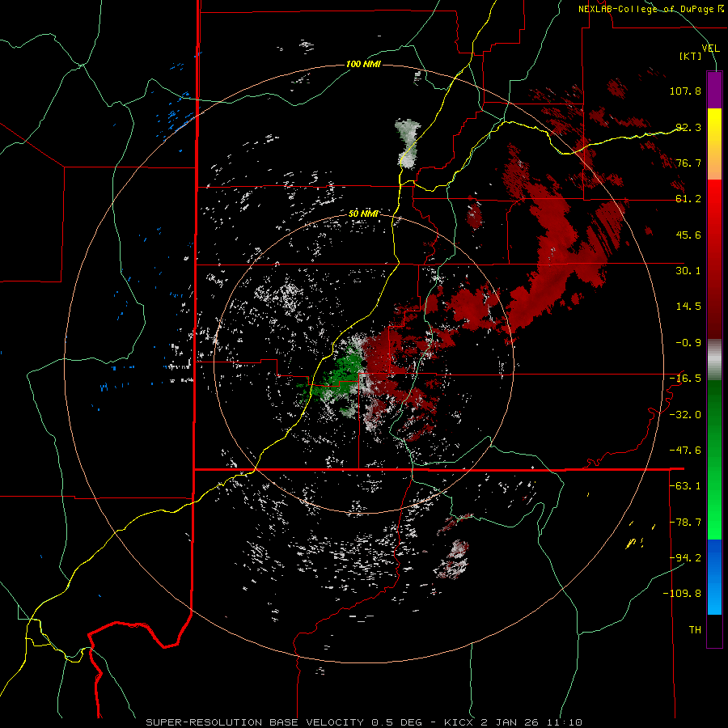This screenshot has width=728, height=728.
Task: Click the [KT] units label
Action: 691,56
